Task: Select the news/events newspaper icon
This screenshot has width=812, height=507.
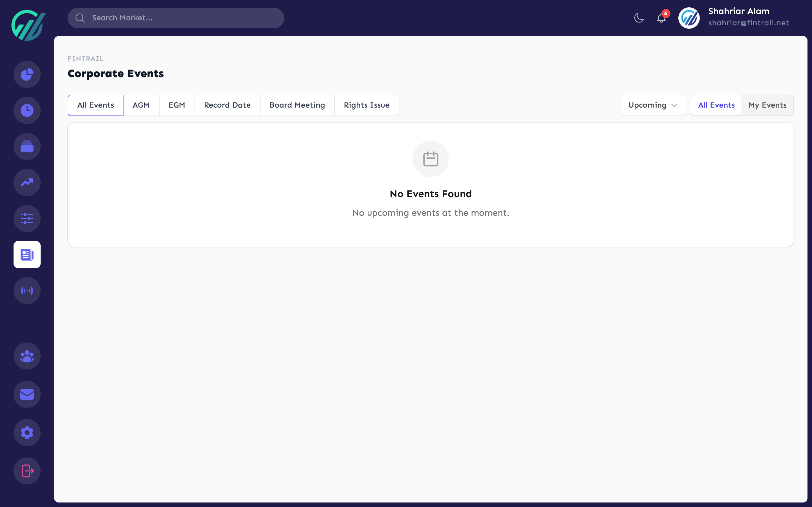Action: (x=27, y=255)
